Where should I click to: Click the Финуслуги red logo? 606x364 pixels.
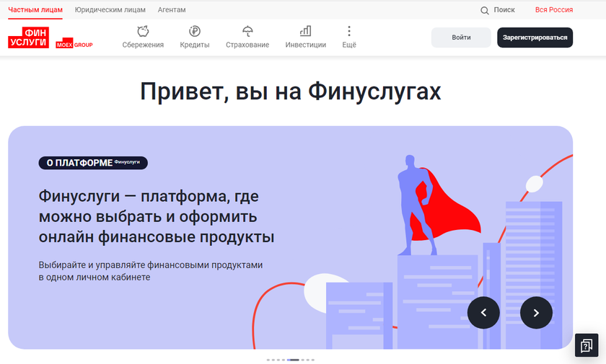click(27, 37)
